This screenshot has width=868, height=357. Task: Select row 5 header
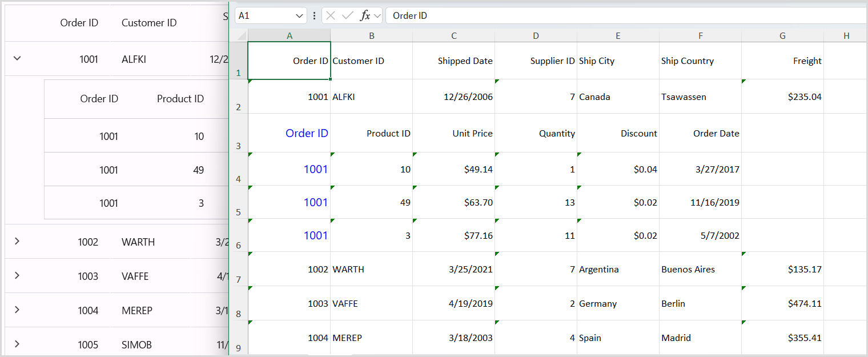coord(238,202)
